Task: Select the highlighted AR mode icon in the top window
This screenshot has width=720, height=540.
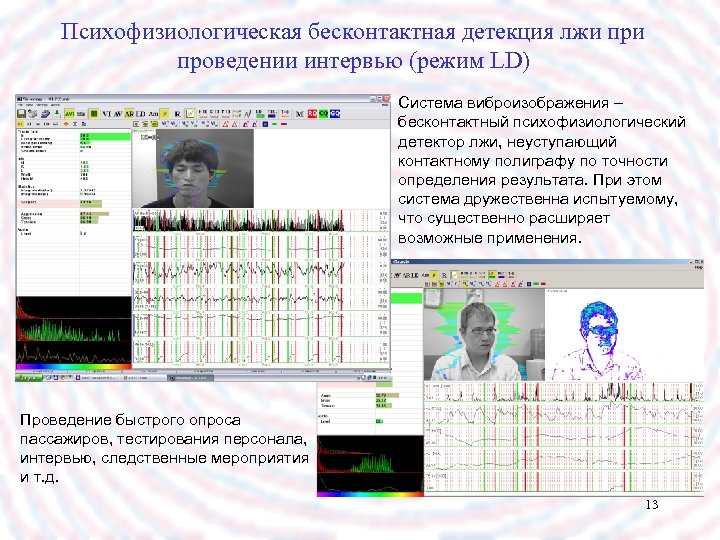Action: tap(129, 114)
